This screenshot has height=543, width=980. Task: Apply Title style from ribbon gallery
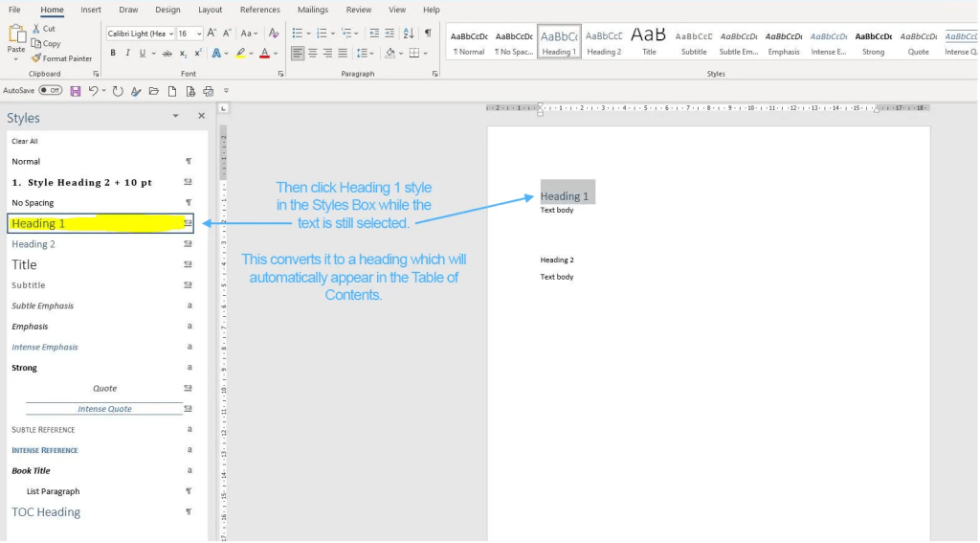click(x=649, y=42)
